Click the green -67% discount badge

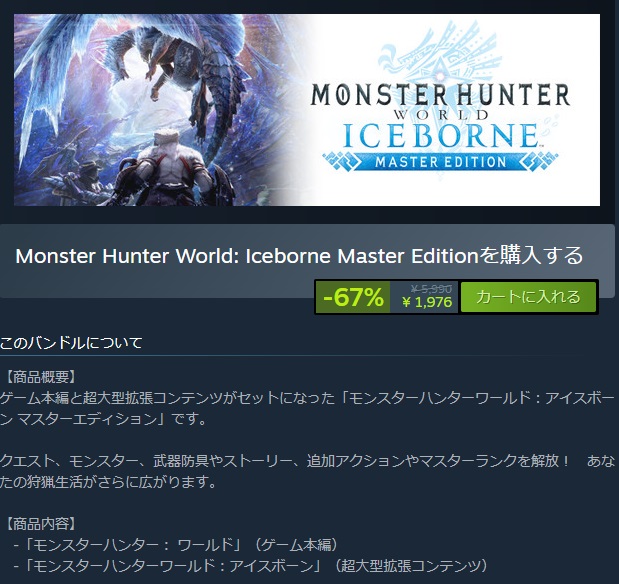pos(353,297)
